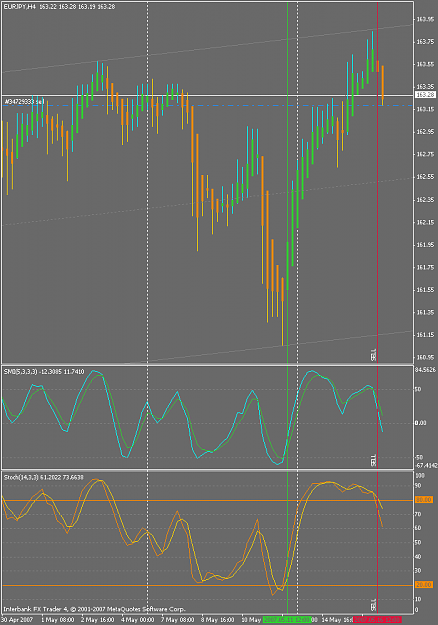
Task: Click the 162.35 price scale label
Action: (x=425, y=199)
